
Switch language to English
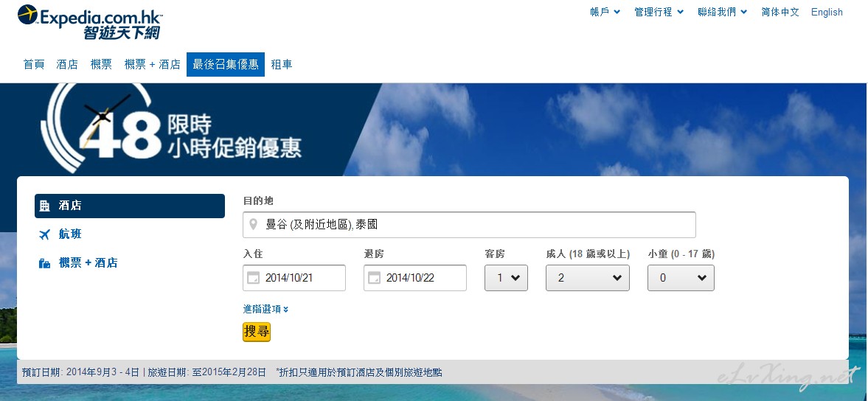click(827, 12)
